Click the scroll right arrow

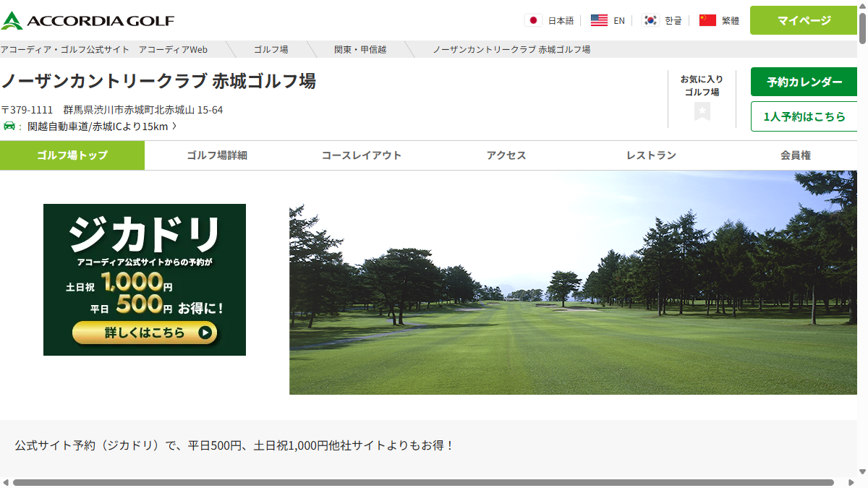pyautogui.click(x=851, y=482)
